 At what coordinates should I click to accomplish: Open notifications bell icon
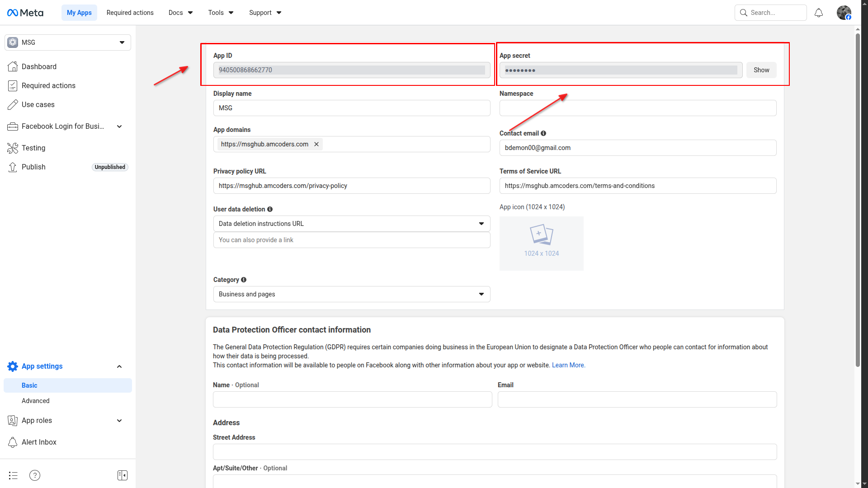(x=818, y=13)
